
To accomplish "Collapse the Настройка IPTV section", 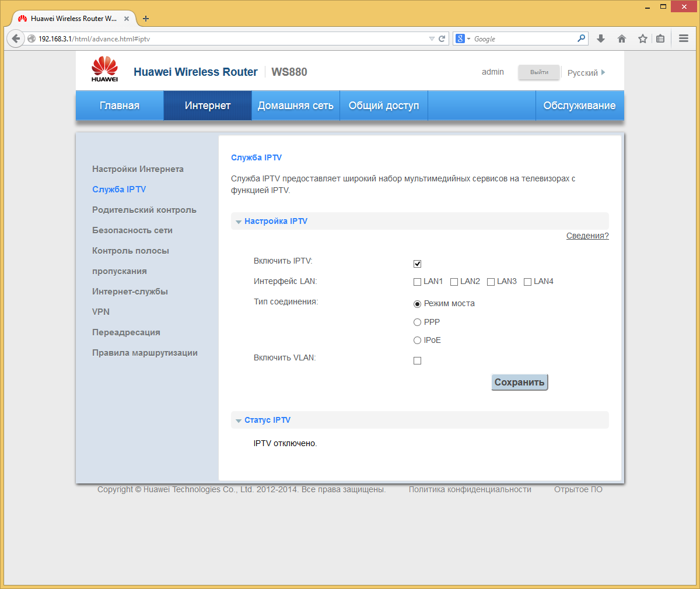I will coord(239,222).
